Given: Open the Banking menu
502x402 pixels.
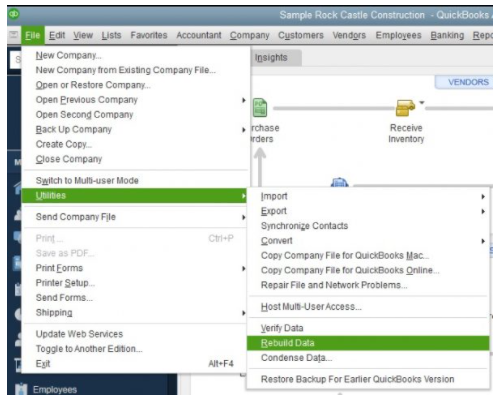Looking at the screenshot, I should point(447,35).
